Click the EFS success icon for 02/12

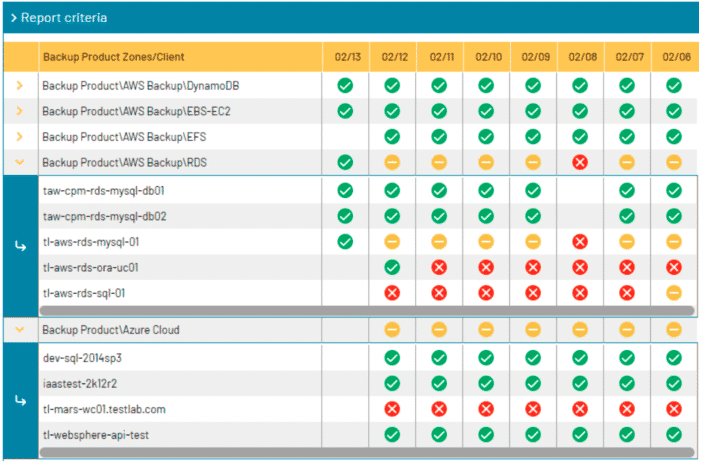coord(392,136)
